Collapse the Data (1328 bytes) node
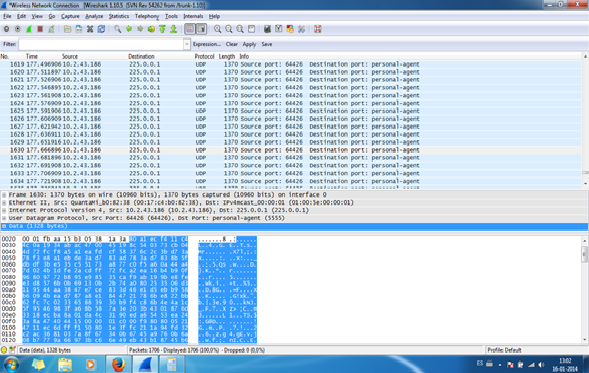 coord(4,226)
